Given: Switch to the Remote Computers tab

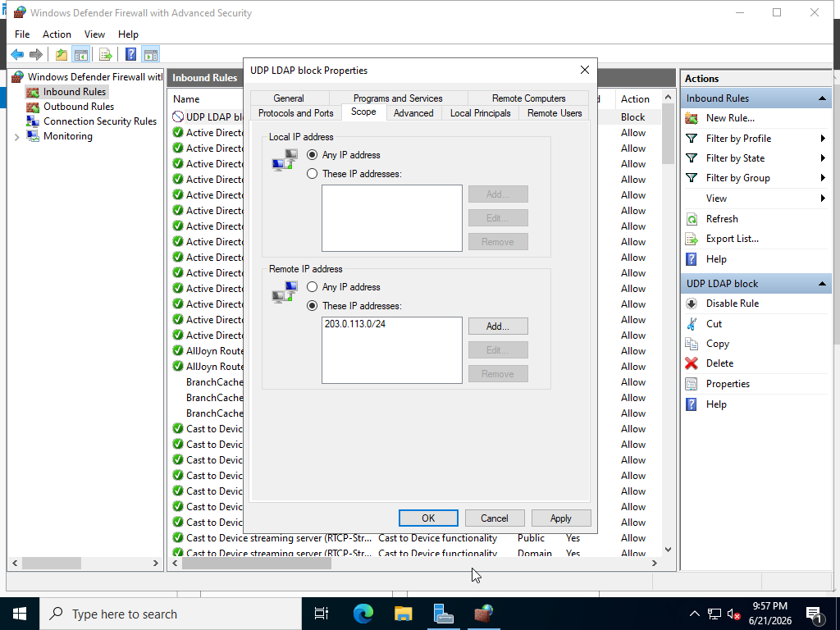Looking at the screenshot, I should [528, 98].
